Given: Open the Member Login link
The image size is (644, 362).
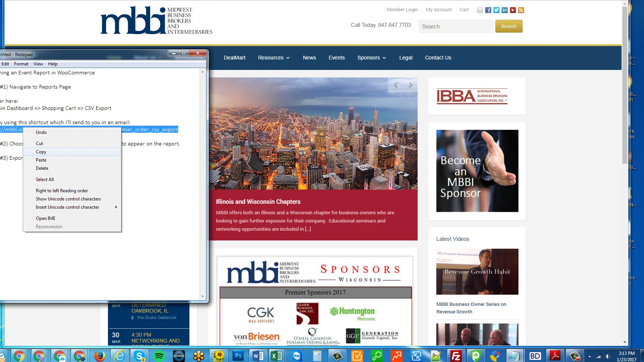Looking at the screenshot, I should click(402, 10).
